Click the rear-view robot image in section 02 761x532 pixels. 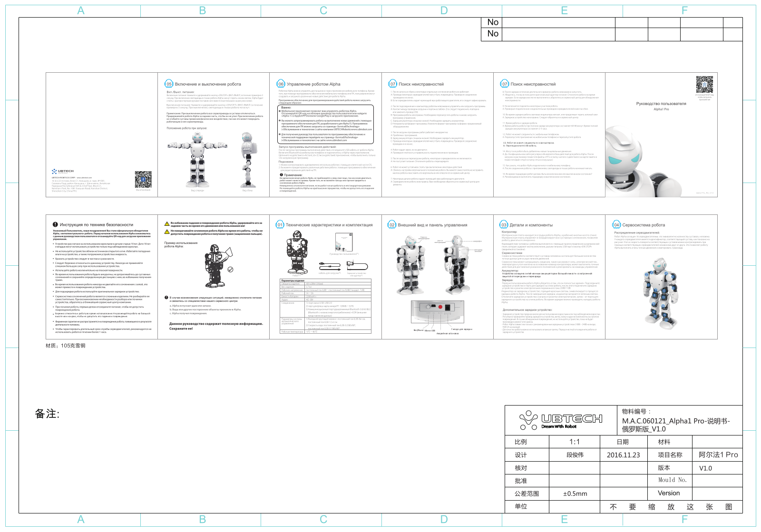point(458,265)
